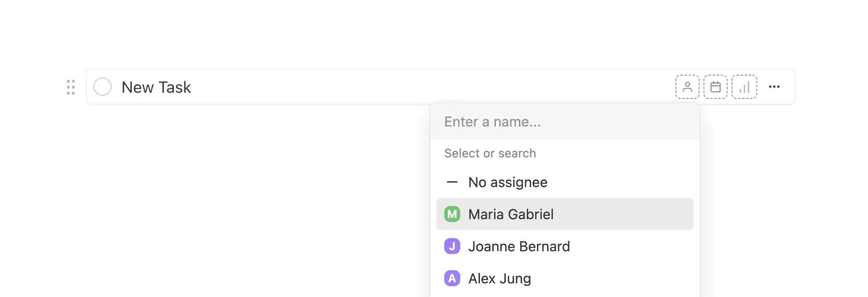
Task: Open the three-dot more options menu
Action: [774, 87]
